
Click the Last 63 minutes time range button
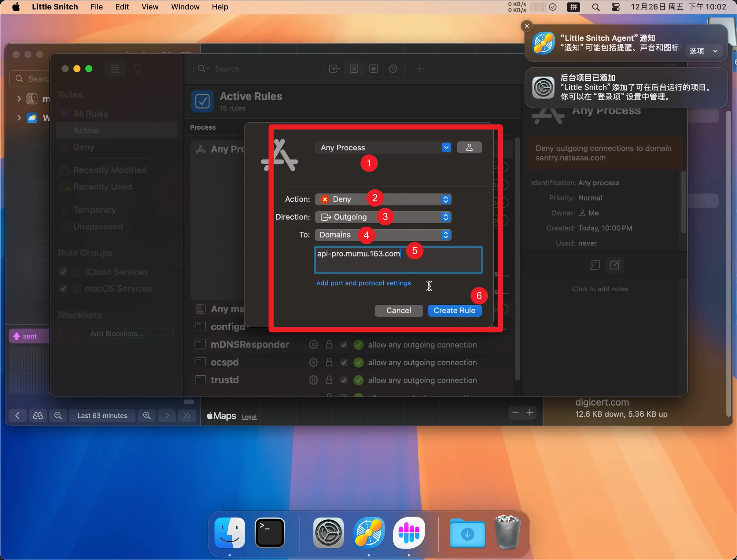coord(102,415)
